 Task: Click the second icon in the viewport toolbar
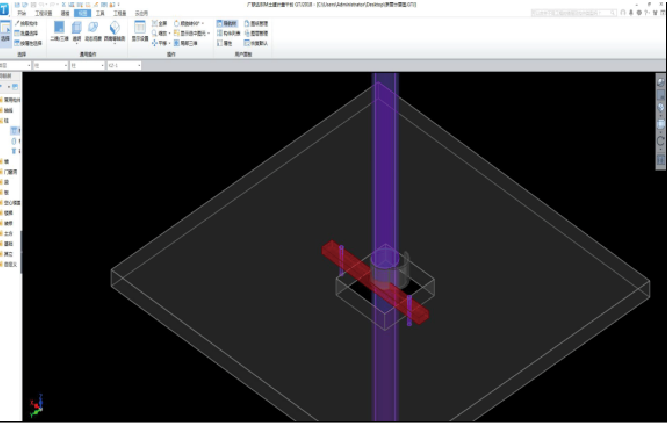coord(661,95)
